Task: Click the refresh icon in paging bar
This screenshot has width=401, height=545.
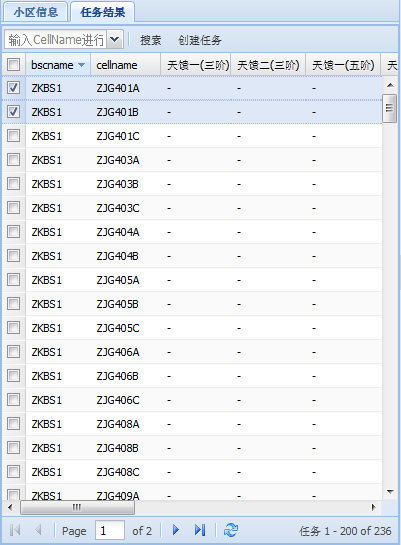Action: click(x=231, y=530)
